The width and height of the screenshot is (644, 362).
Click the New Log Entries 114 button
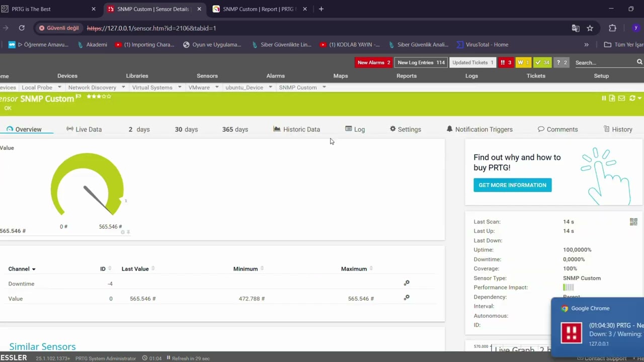click(x=421, y=62)
